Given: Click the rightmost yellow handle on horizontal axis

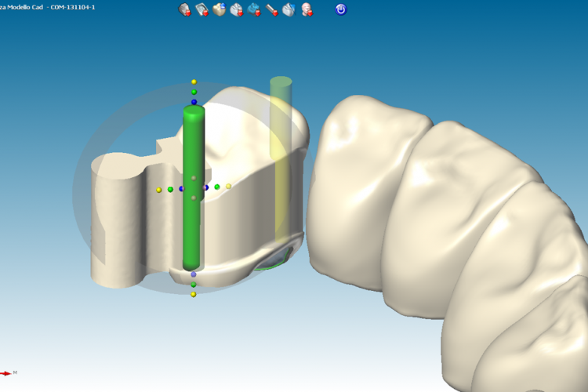Looking at the screenshot, I should click(x=229, y=187).
